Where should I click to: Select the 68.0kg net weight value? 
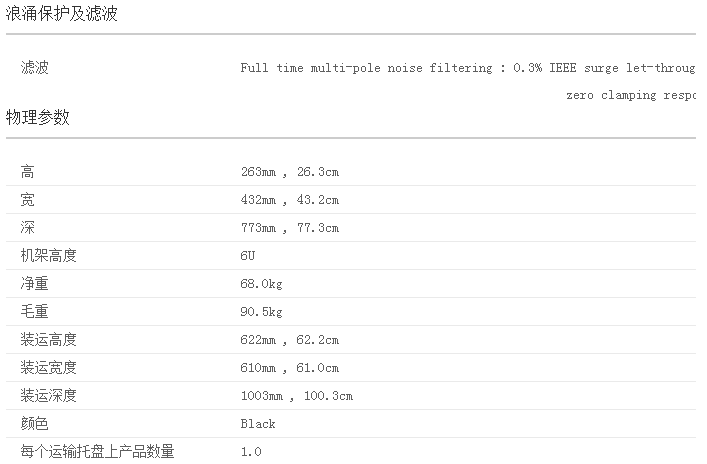262,284
